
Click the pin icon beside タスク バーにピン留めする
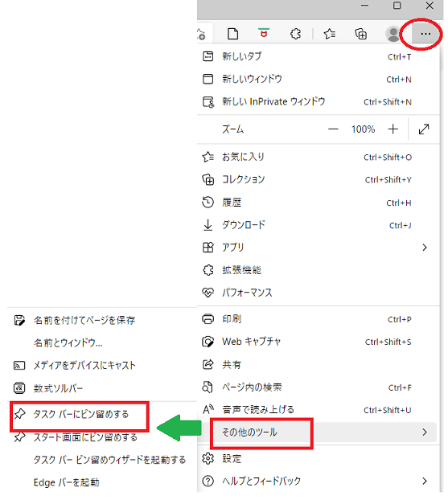click(19, 414)
